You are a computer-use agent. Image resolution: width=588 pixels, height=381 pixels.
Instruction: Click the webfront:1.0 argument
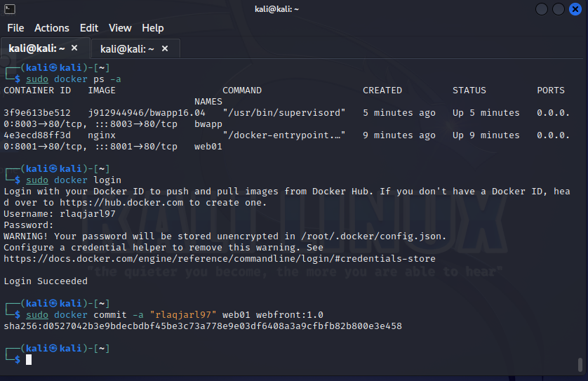290,315
